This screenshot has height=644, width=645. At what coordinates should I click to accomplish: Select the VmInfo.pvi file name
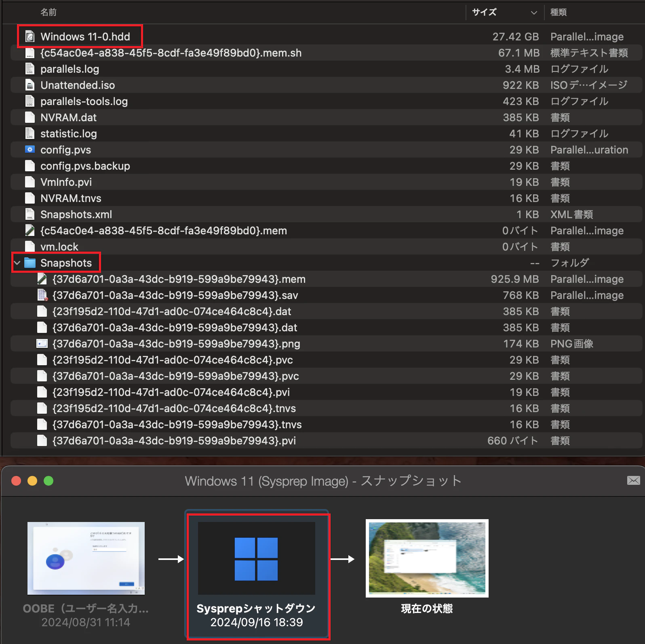pyautogui.click(x=66, y=182)
